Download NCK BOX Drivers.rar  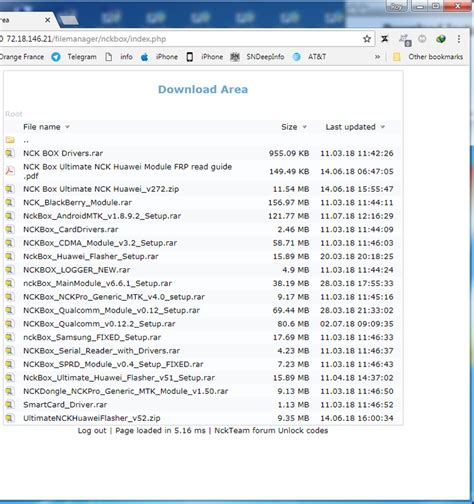63,153
